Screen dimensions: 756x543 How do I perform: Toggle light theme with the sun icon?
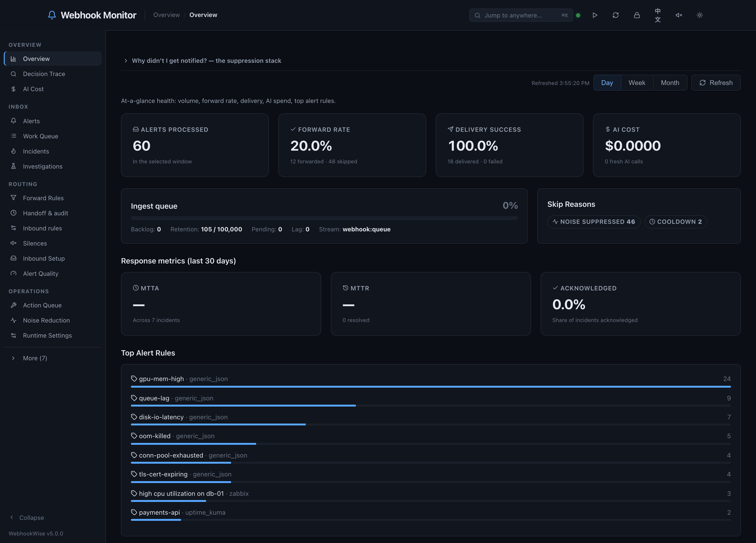(x=700, y=15)
